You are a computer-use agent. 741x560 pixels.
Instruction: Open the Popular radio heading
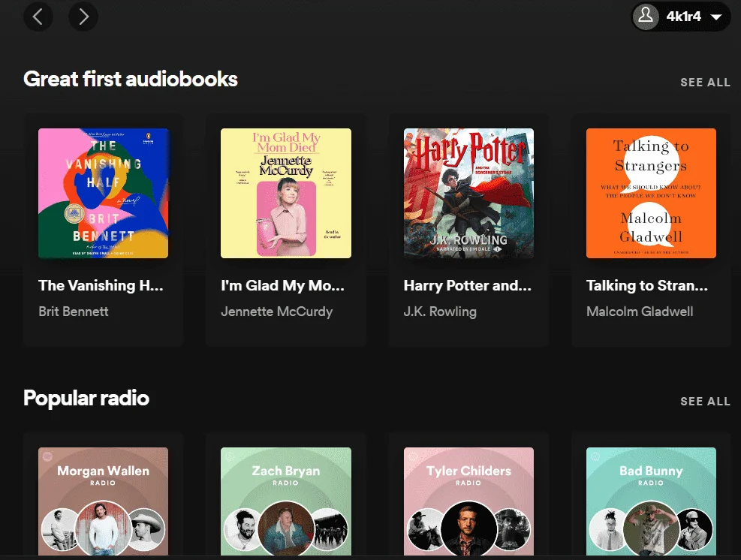(x=86, y=398)
